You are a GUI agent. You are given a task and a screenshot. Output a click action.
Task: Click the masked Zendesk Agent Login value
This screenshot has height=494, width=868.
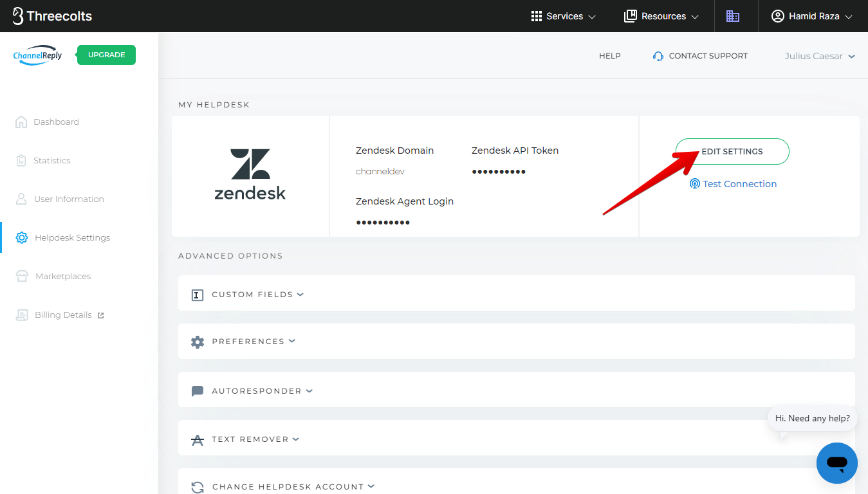coord(383,223)
